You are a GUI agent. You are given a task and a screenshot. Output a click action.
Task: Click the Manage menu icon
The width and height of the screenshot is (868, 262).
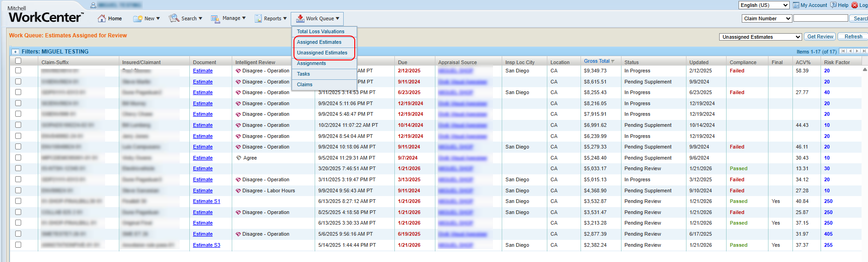(215, 18)
